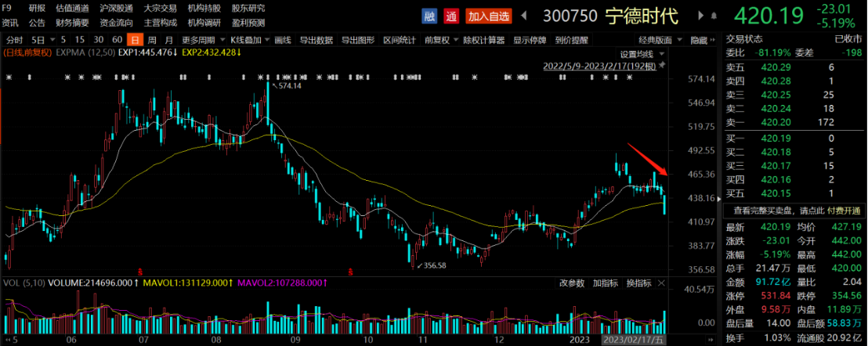Select the 日 daily K-line period
Image resolution: width=868 pixels, height=346 pixels.
coord(135,40)
